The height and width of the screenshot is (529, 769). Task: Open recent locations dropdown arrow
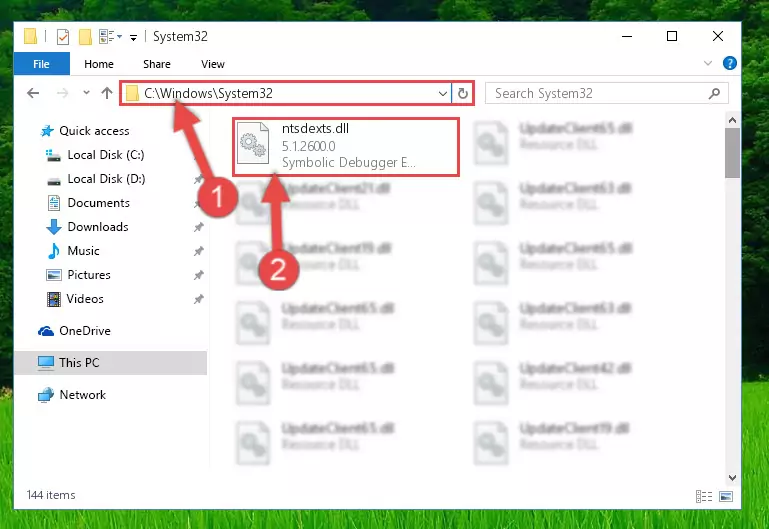(86, 92)
